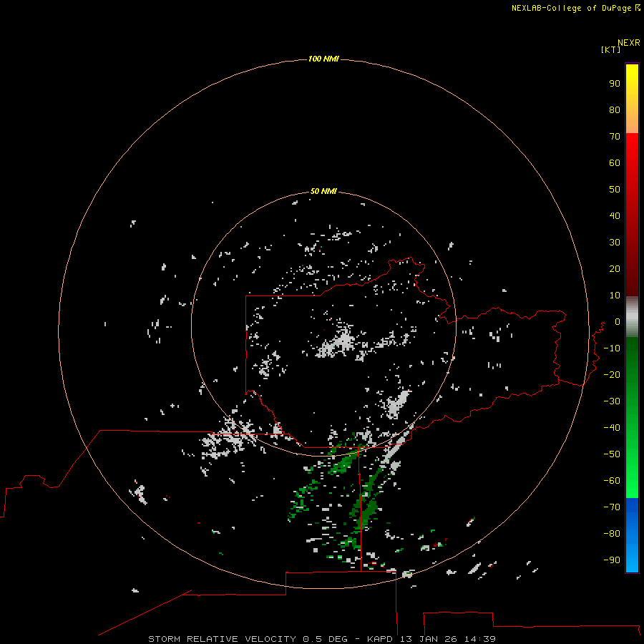Click the -60 value on the velocity scale

pyautogui.click(x=612, y=481)
